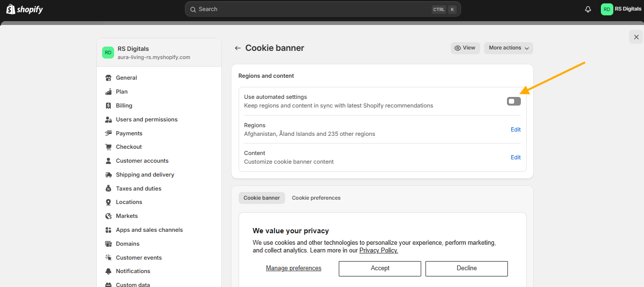This screenshot has height=287, width=644.
Task: Switch to Cookie preferences tab
Action: pos(316,198)
